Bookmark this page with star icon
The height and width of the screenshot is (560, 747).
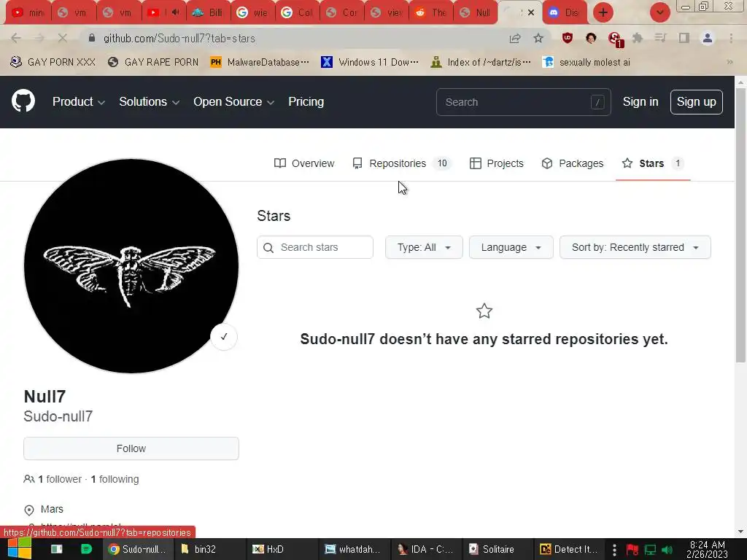coord(538,38)
